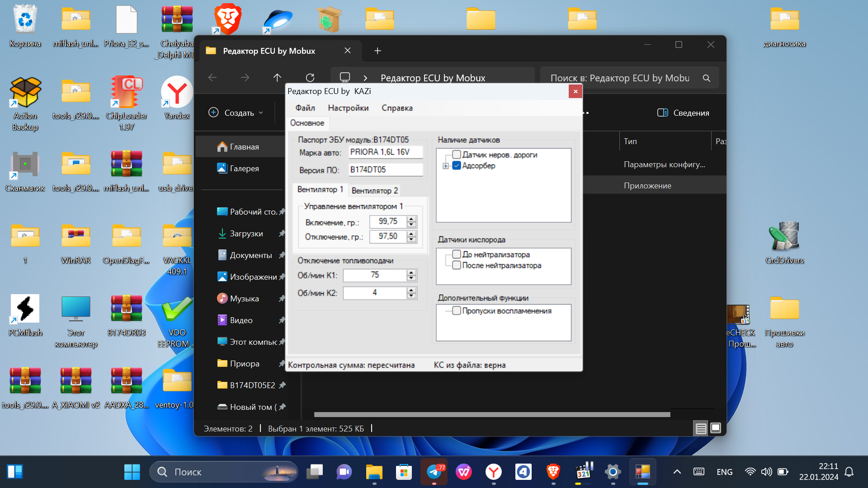Toggle Пропуски воспламенения checkbox
868x488 pixels.
[457, 311]
